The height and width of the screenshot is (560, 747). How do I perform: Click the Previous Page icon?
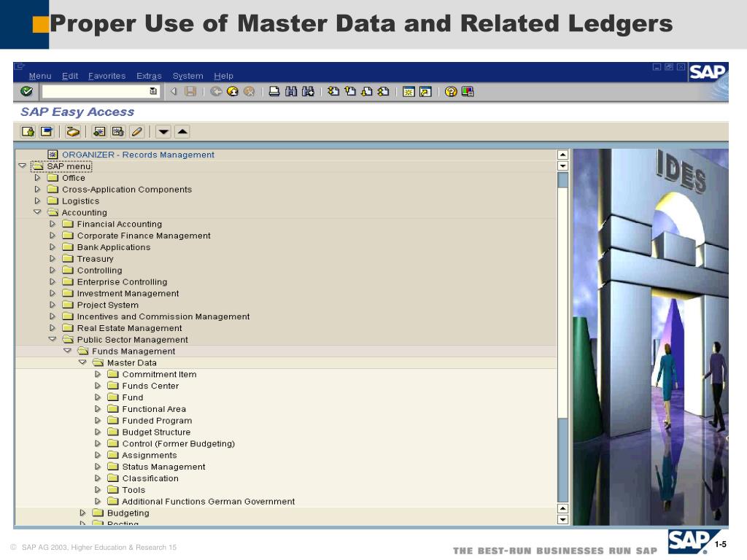click(x=350, y=91)
